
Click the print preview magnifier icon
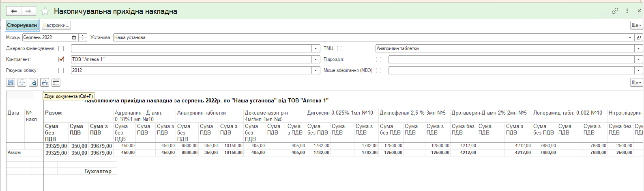[x=33, y=82]
